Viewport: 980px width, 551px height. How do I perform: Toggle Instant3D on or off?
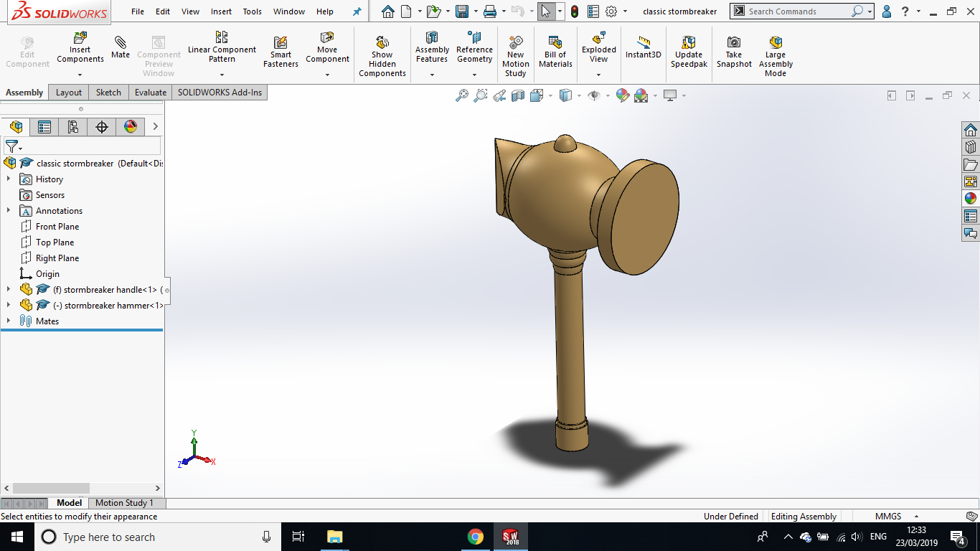click(644, 47)
